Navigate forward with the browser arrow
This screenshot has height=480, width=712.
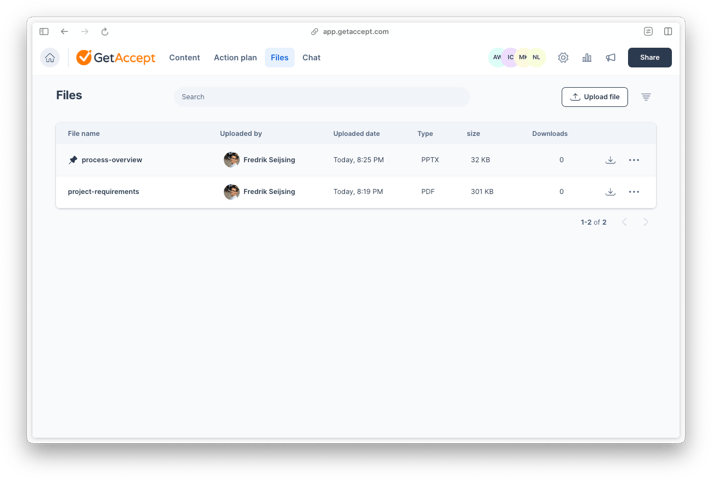point(84,31)
